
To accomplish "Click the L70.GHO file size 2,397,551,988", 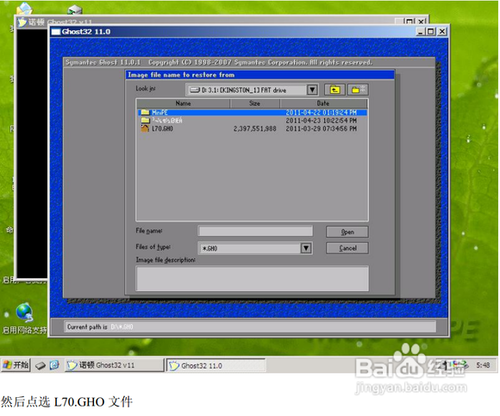I will click(x=255, y=129).
